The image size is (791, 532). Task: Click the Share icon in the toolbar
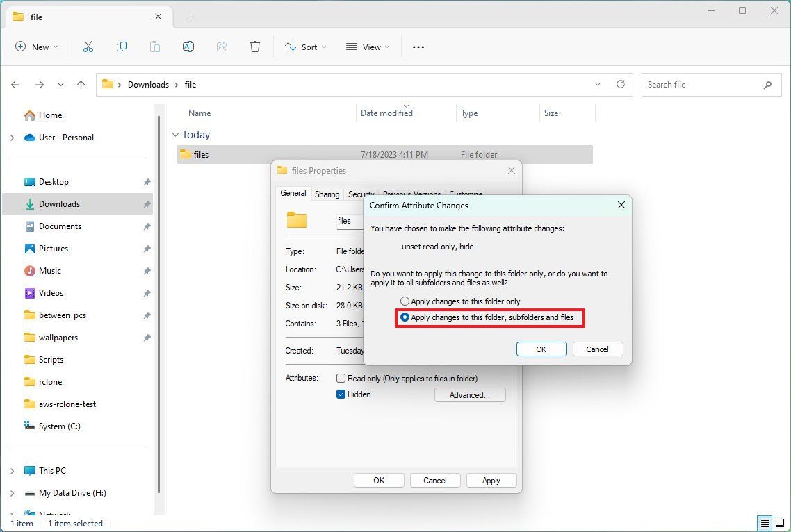click(222, 47)
